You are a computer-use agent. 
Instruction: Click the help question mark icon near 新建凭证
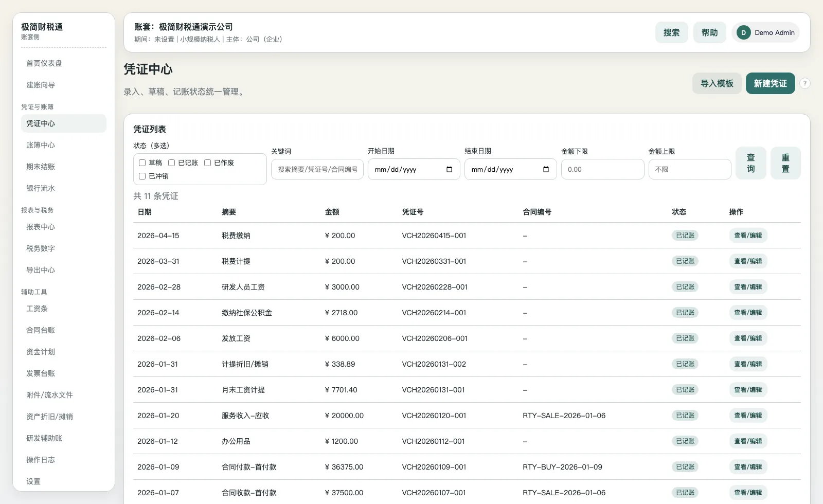tap(805, 83)
